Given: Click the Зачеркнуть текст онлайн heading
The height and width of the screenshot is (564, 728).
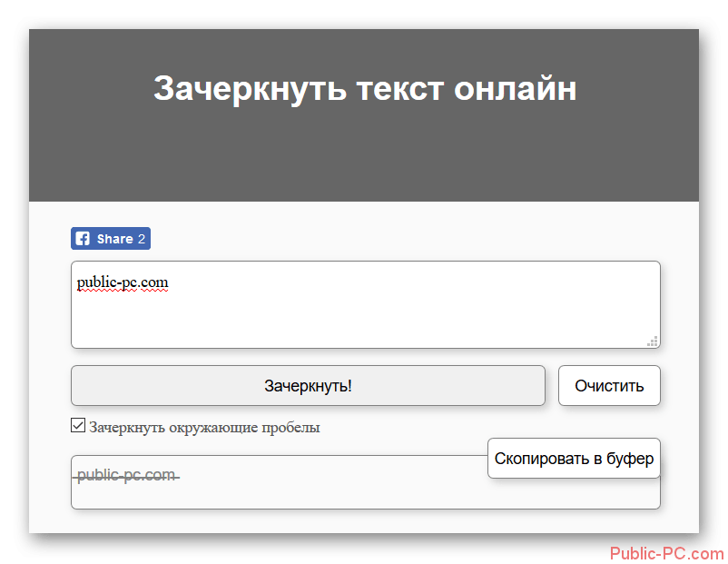Looking at the screenshot, I should pos(364,89).
